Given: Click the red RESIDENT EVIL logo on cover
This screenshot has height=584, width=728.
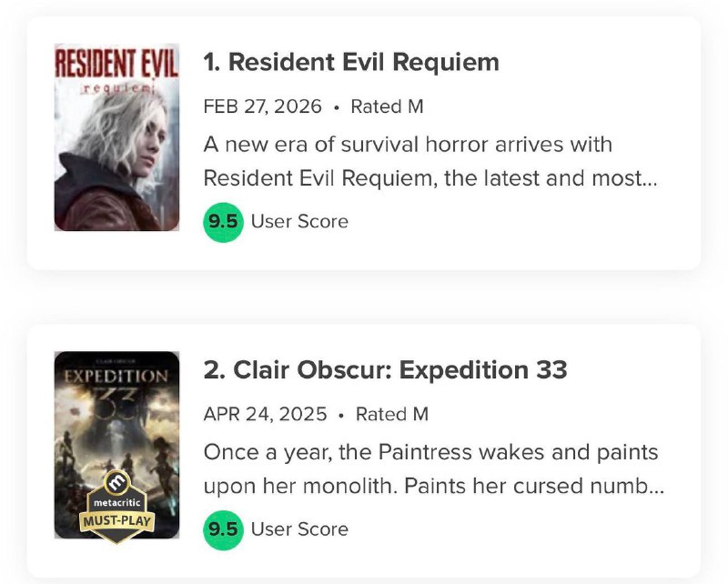Looking at the screenshot, I should (116, 65).
